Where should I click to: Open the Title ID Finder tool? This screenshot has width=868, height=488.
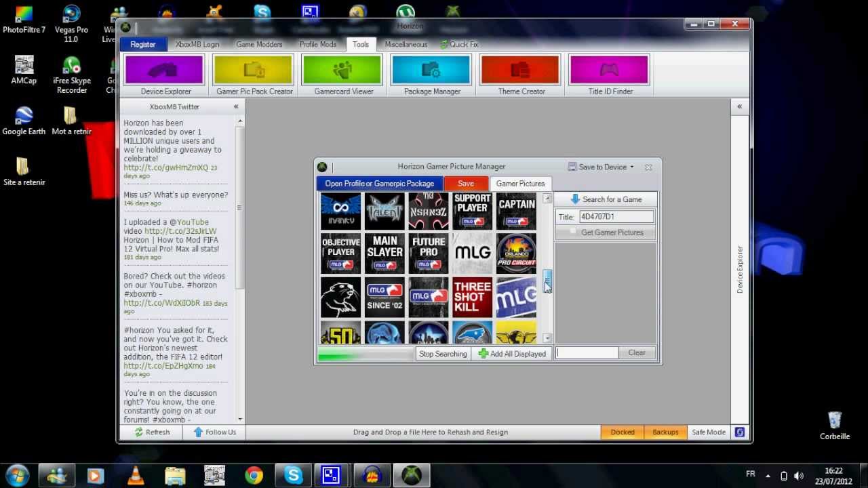(x=610, y=75)
